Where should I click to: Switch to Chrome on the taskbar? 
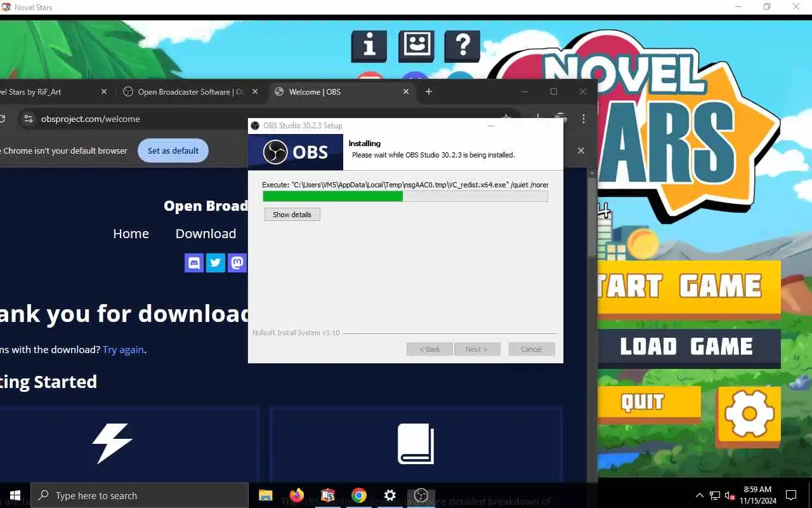pos(359,495)
